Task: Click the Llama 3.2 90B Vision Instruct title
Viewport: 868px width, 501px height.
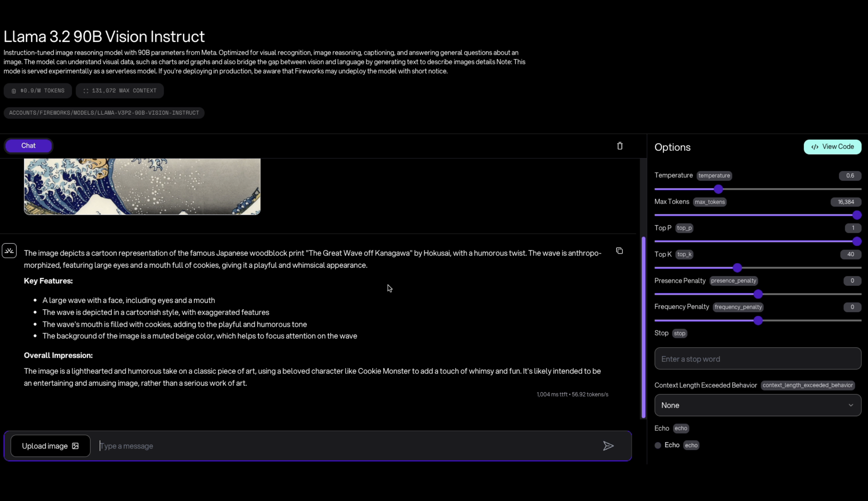Action: (x=104, y=37)
